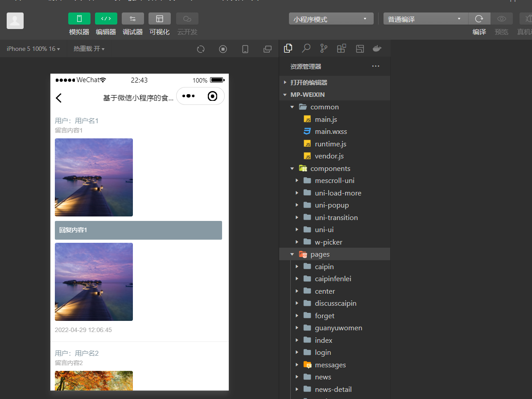The image size is (532, 399).
Task: Toggle the simulator panel button
Action: click(x=79, y=19)
